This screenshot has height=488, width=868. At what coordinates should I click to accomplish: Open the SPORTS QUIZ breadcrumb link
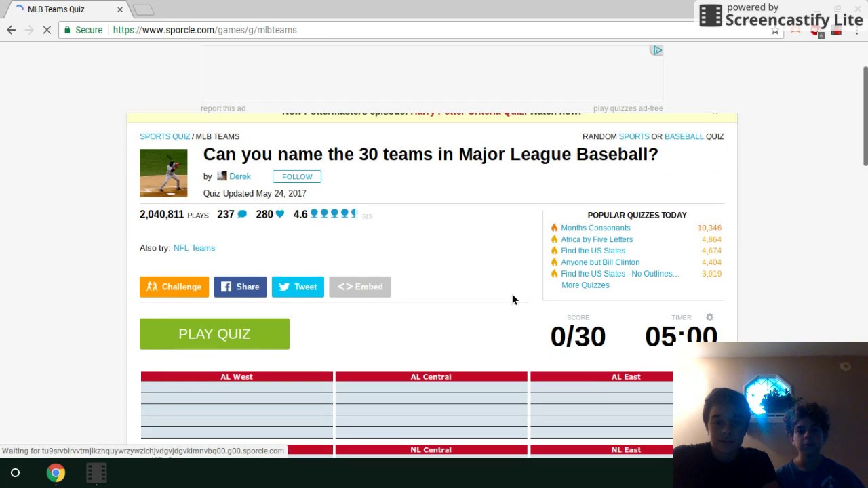165,136
